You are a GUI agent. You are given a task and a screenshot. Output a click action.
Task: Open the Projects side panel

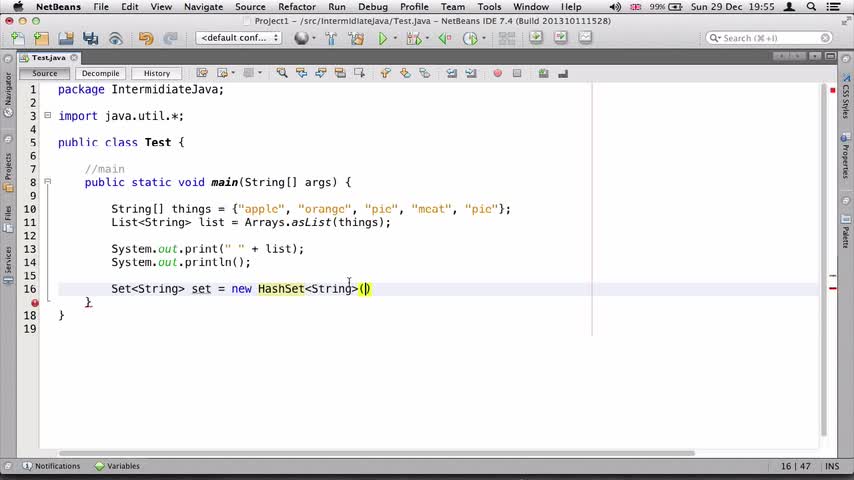8,172
